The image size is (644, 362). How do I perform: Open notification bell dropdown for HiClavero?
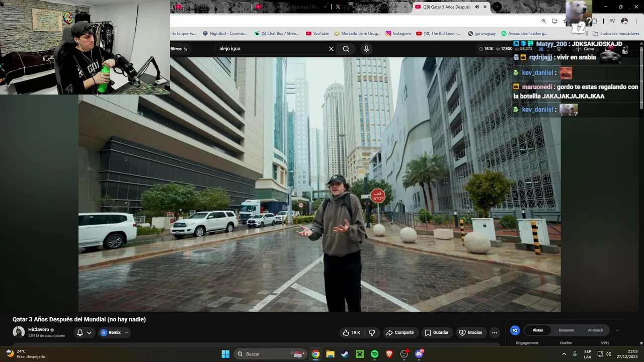(x=84, y=332)
